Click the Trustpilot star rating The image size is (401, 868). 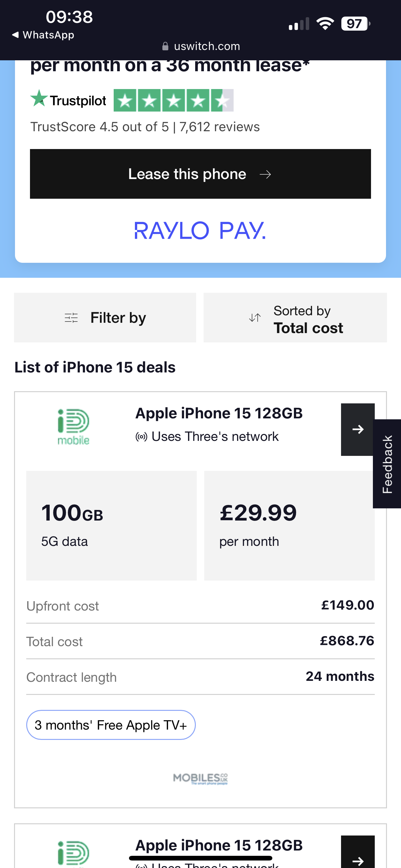click(x=173, y=100)
